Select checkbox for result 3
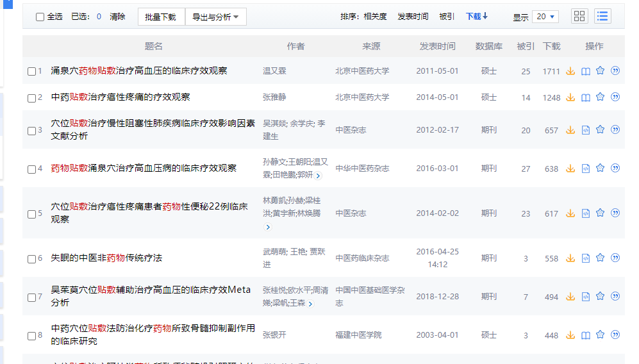This screenshot has height=364, width=639. (31, 131)
